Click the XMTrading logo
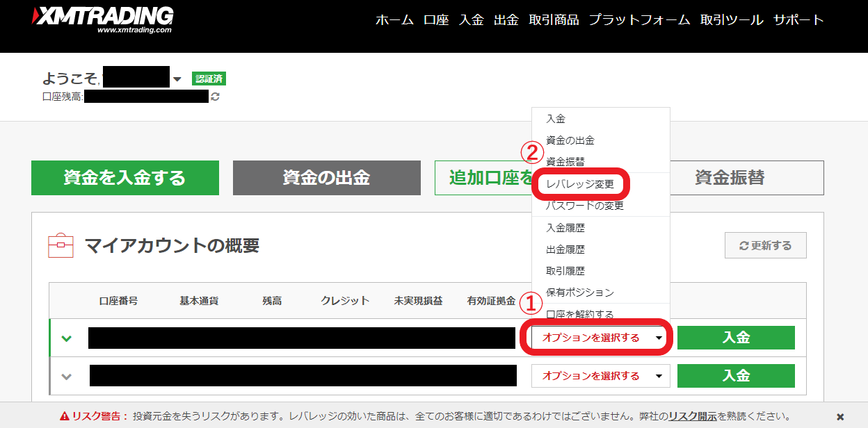Screen dimensions: 868x428 pos(104,19)
